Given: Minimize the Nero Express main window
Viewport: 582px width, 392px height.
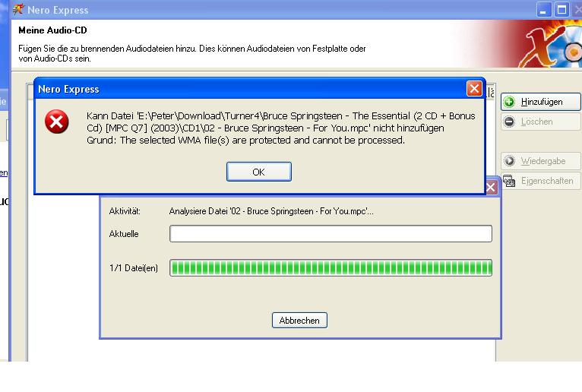Looking at the screenshot, I should 543,10.
